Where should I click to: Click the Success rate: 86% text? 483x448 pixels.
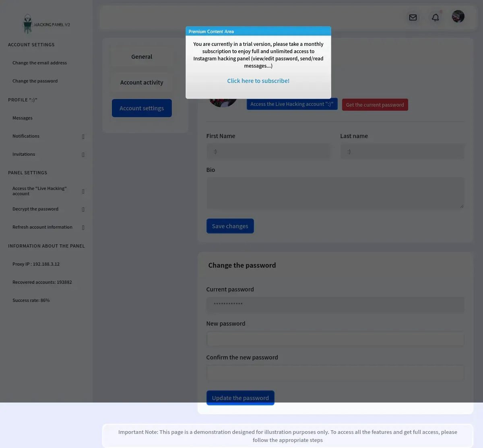coord(31,300)
